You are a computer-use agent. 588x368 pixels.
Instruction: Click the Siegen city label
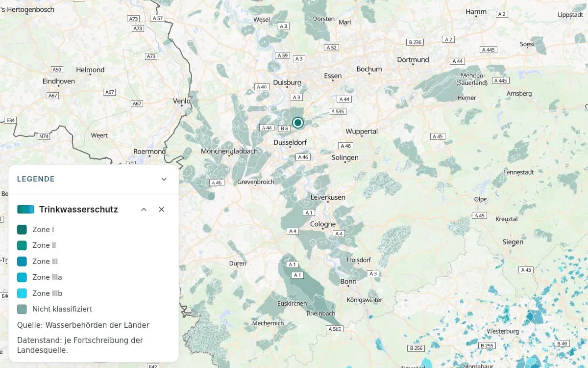pyautogui.click(x=513, y=242)
